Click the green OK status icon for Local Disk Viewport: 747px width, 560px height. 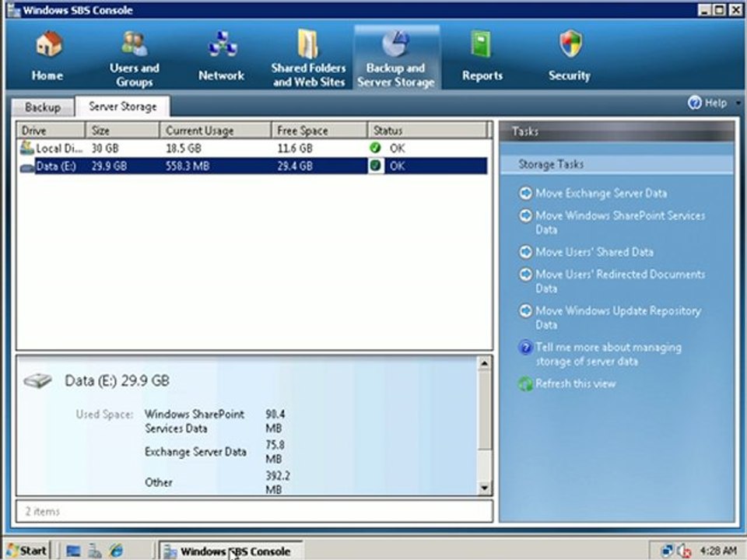[x=375, y=148]
